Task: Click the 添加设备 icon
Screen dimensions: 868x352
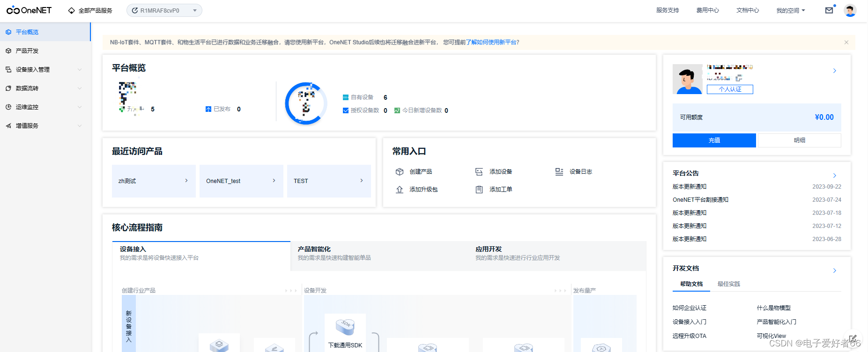Action: (x=479, y=172)
